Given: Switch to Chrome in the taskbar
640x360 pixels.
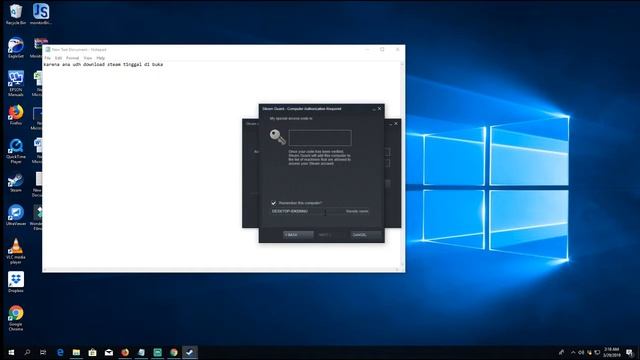Looking at the screenshot, I should click(174, 352).
